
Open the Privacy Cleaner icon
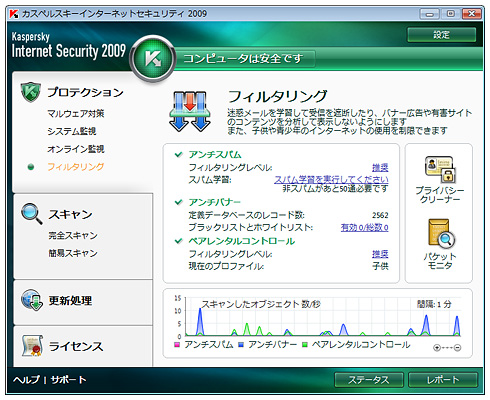point(440,169)
